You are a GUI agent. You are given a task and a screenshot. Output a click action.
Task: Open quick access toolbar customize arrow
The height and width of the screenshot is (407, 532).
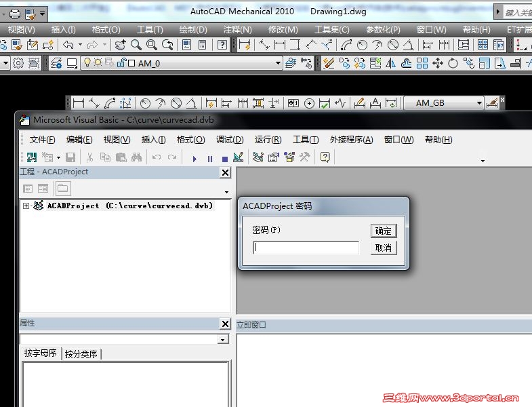point(43,14)
